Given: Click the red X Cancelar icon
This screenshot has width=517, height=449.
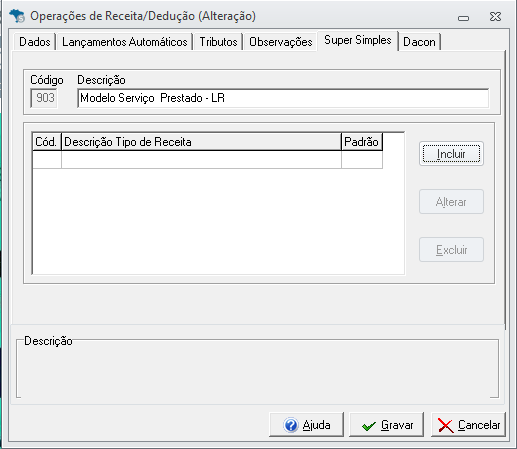Looking at the screenshot, I should coord(446,426).
